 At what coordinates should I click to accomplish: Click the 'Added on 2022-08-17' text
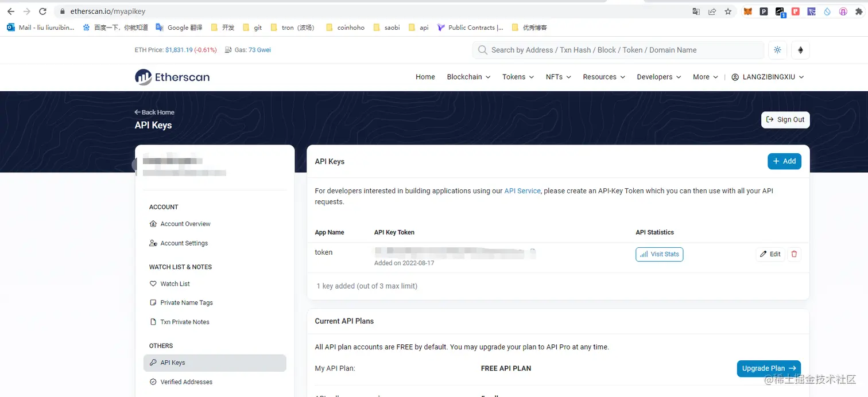tap(404, 263)
